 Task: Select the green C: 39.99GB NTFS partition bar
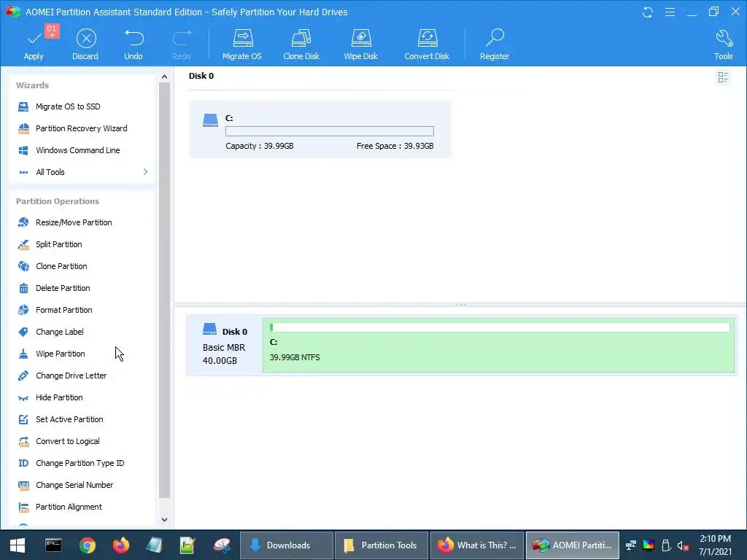pos(498,345)
